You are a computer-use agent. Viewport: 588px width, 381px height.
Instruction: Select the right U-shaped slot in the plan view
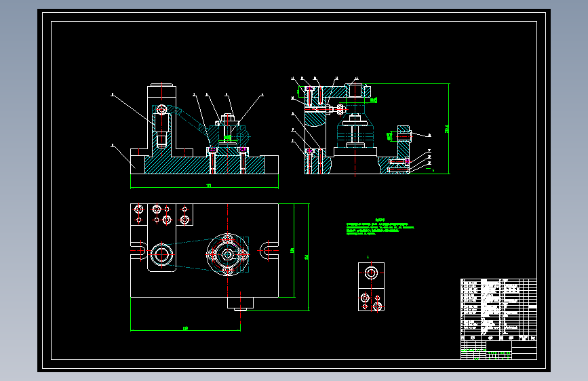click(x=269, y=251)
